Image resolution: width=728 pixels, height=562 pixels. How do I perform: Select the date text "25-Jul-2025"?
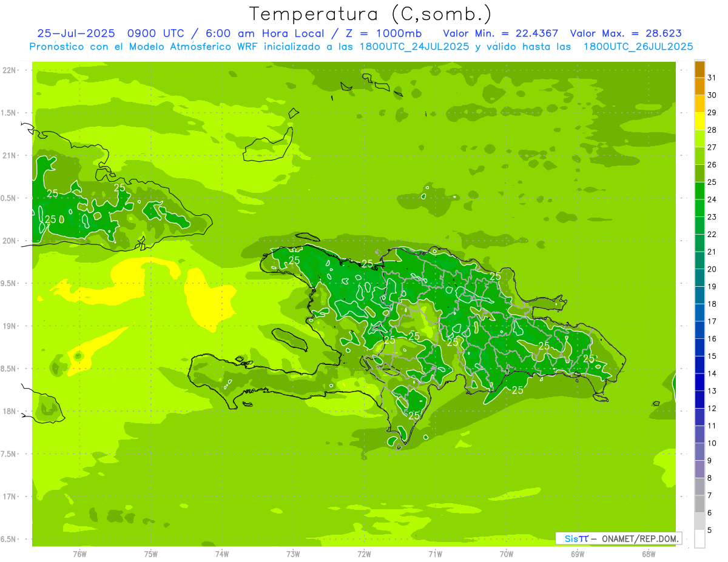[x=76, y=33]
